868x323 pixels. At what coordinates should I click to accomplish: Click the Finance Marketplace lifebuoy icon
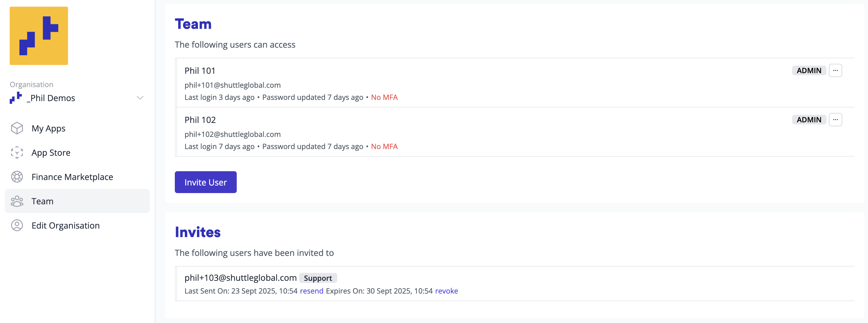pyautogui.click(x=17, y=177)
